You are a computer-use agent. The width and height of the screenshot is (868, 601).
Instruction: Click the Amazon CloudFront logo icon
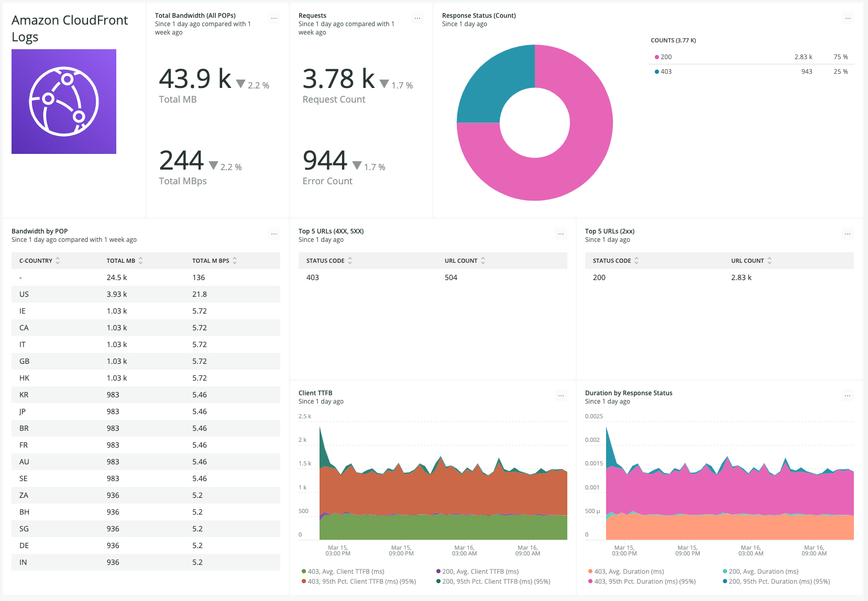pos(63,102)
